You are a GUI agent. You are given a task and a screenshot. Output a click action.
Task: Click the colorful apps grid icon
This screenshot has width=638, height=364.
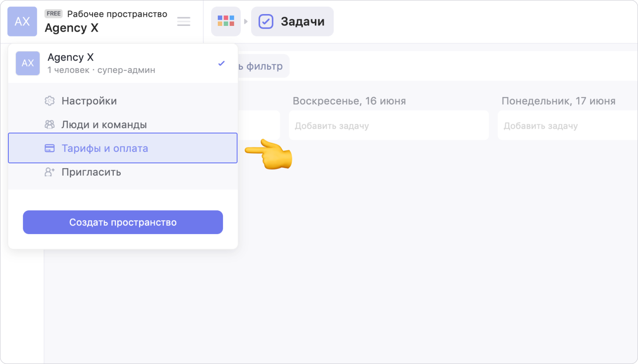[226, 21]
